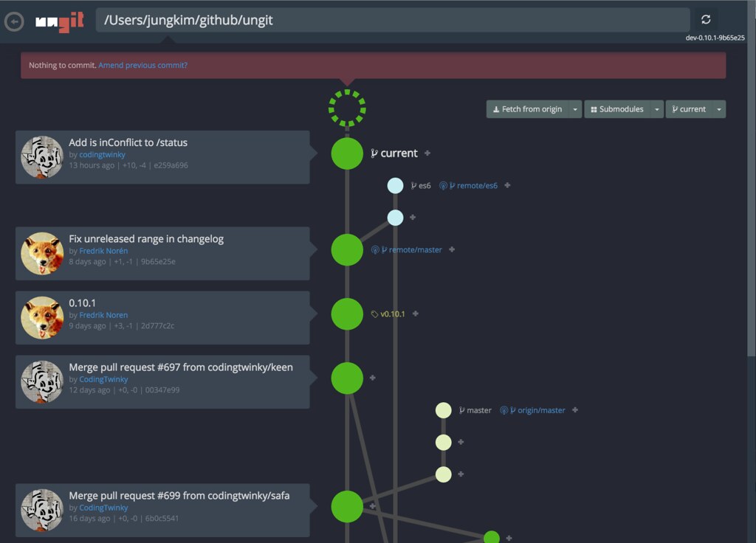Click the plus icon beside the second master-branch node
This screenshot has width=756, height=543.
coord(461,442)
